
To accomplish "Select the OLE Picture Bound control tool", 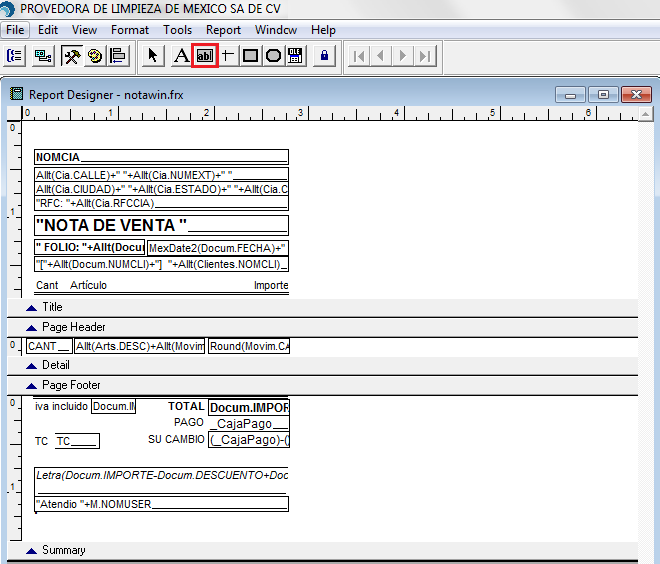I will 295,56.
